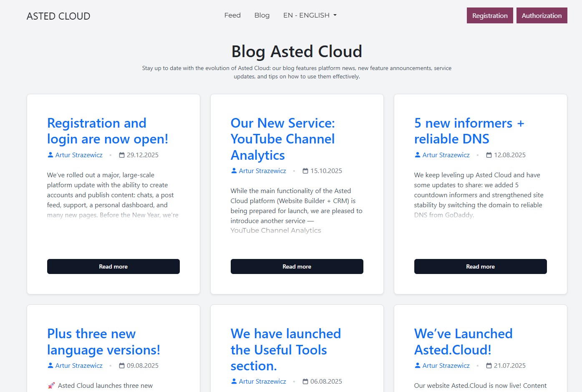Click calendar icon next to 29.12.2025
Screen dimensions: 582x392
click(122, 155)
